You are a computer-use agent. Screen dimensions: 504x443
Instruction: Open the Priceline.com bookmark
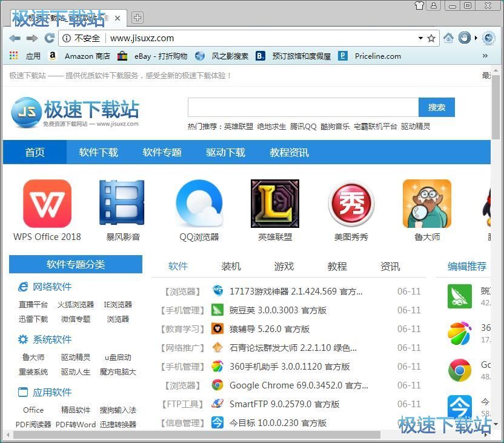point(370,56)
